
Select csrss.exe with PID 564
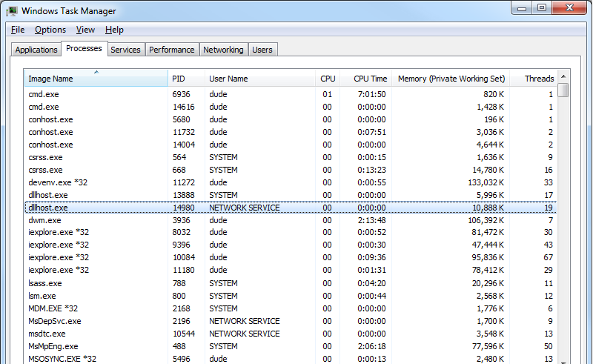pyautogui.click(x=291, y=157)
